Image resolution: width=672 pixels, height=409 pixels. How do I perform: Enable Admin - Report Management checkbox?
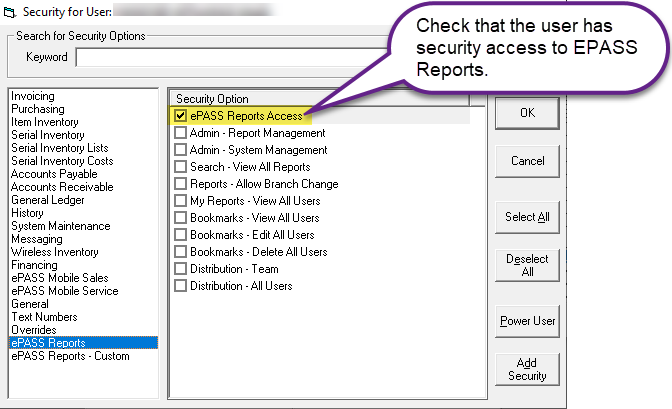pyautogui.click(x=180, y=133)
